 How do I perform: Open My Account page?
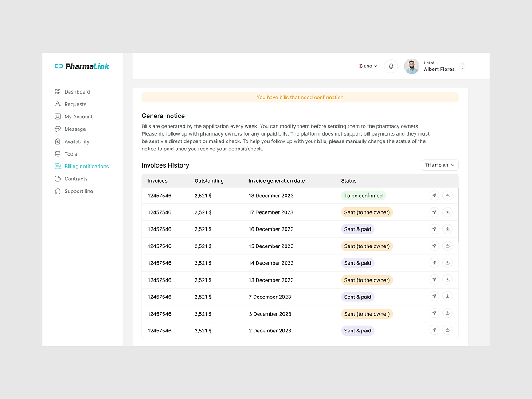(74, 117)
